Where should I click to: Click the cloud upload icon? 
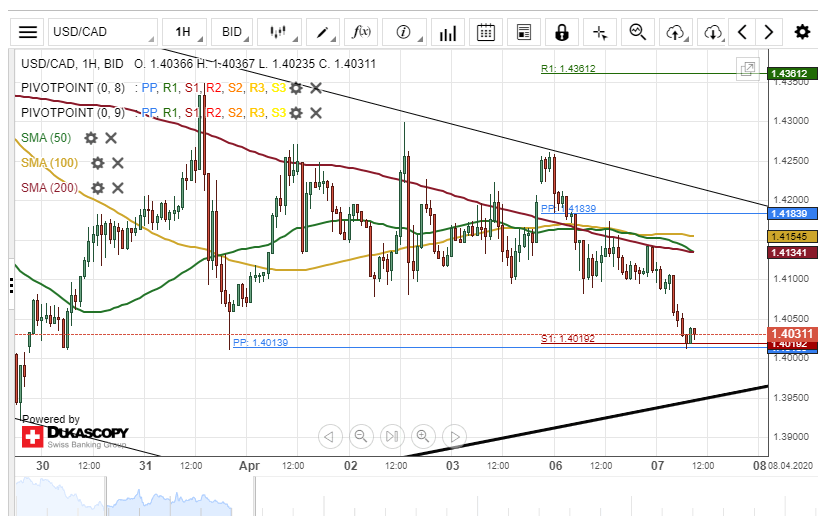[676, 32]
